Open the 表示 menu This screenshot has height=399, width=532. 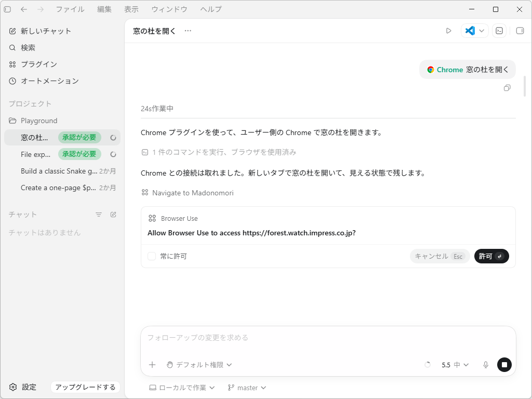131,9
